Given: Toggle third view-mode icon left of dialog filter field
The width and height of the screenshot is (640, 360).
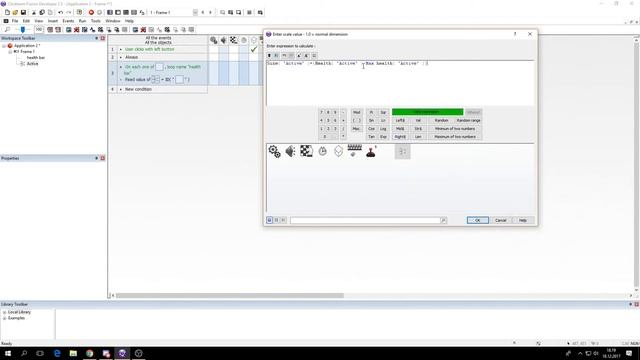Looking at the screenshot, I should coord(283,220).
